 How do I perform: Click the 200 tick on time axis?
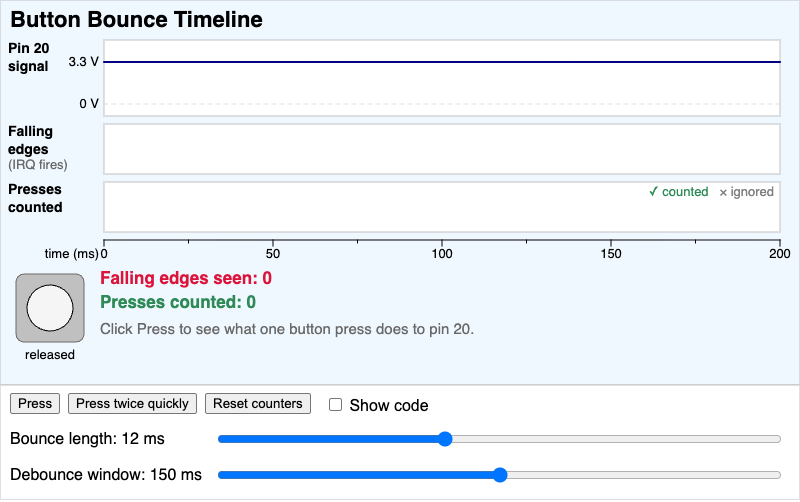pyautogui.click(x=780, y=254)
